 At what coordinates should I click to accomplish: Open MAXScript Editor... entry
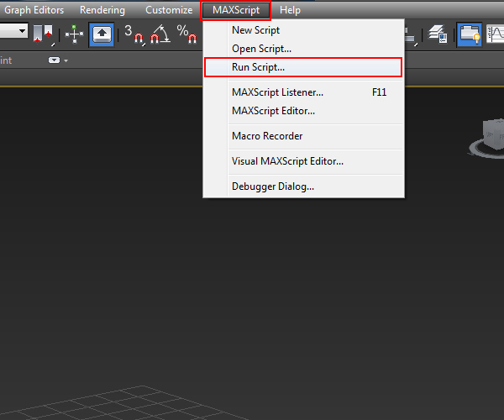pos(304,111)
